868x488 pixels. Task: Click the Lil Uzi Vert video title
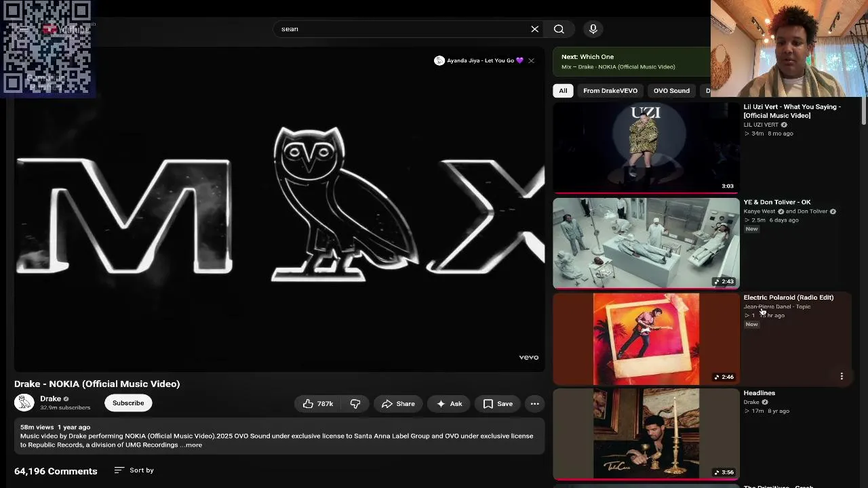click(792, 111)
